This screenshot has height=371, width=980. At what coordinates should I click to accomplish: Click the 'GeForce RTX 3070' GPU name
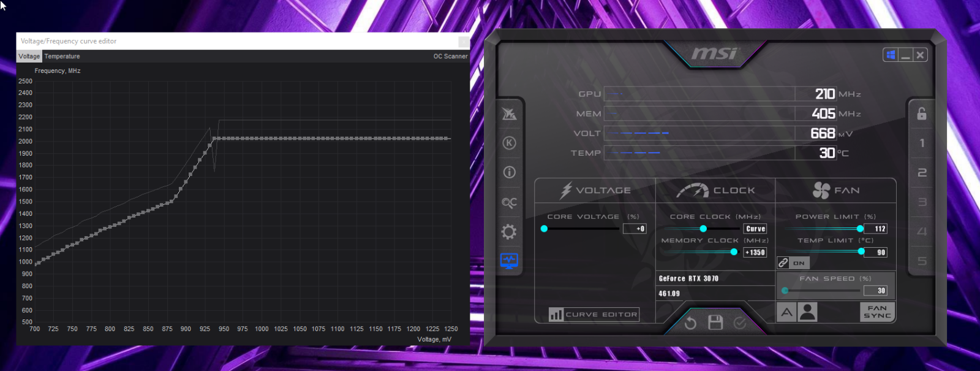click(688, 278)
